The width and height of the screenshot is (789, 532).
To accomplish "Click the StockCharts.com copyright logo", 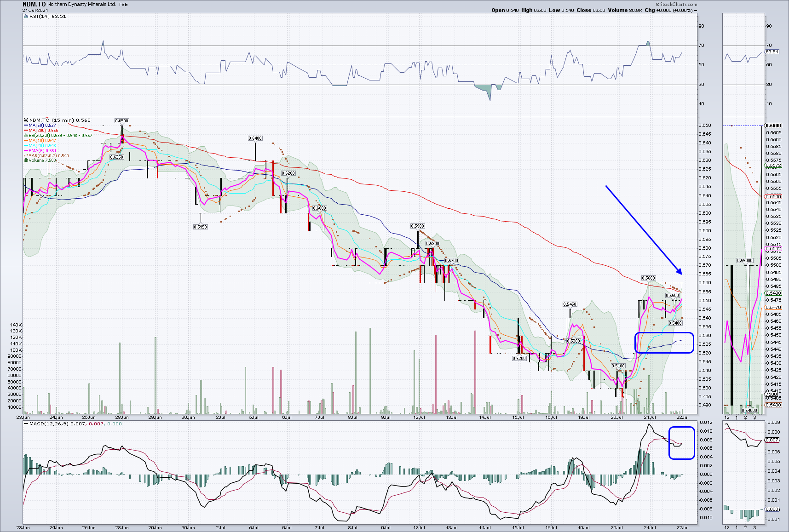I will (676, 4).
